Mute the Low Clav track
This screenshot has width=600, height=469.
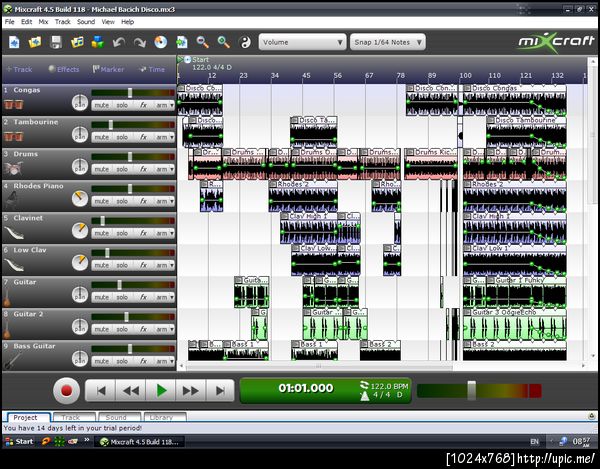click(x=101, y=265)
